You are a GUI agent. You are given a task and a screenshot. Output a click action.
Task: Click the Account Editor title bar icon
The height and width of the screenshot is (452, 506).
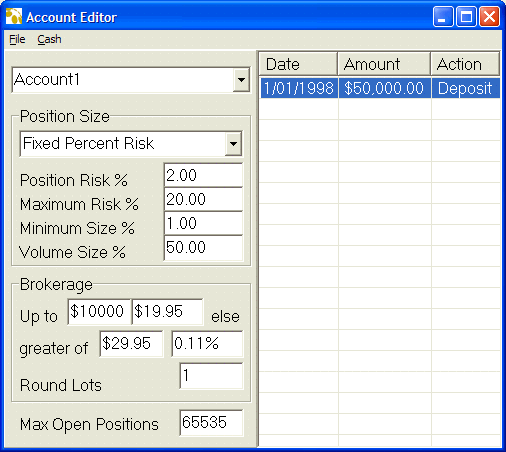point(14,16)
